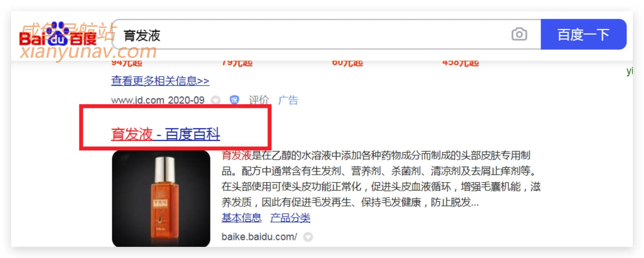Click the camera image search icon
This screenshot has width=644, height=258.
[x=519, y=35]
